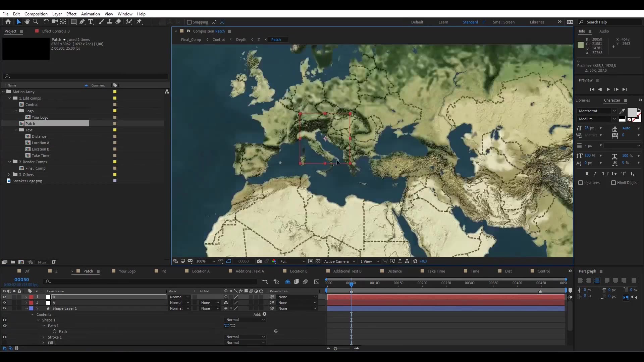Click the fill color swatch in Character panel
Viewport: 644px width, 362px height.
click(632, 113)
